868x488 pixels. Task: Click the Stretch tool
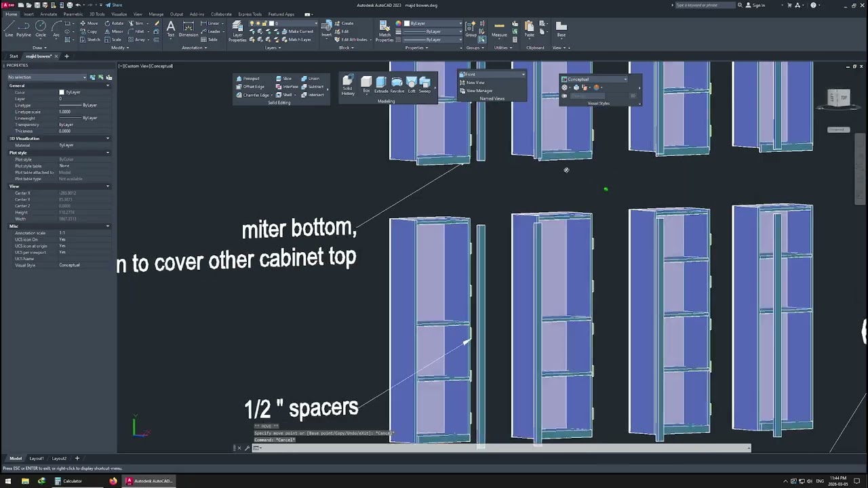[90, 39]
